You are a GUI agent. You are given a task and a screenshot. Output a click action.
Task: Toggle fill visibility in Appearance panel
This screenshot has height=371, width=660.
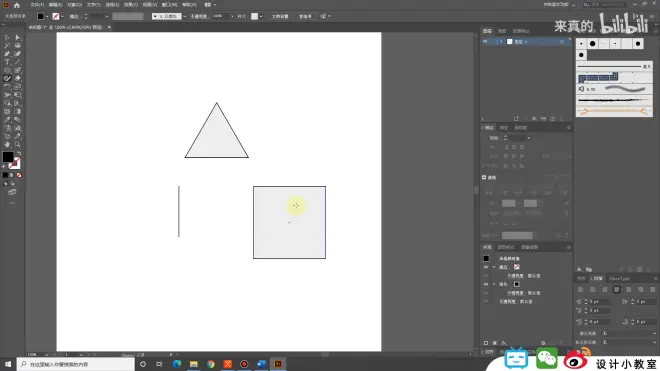pyautogui.click(x=486, y=284)
